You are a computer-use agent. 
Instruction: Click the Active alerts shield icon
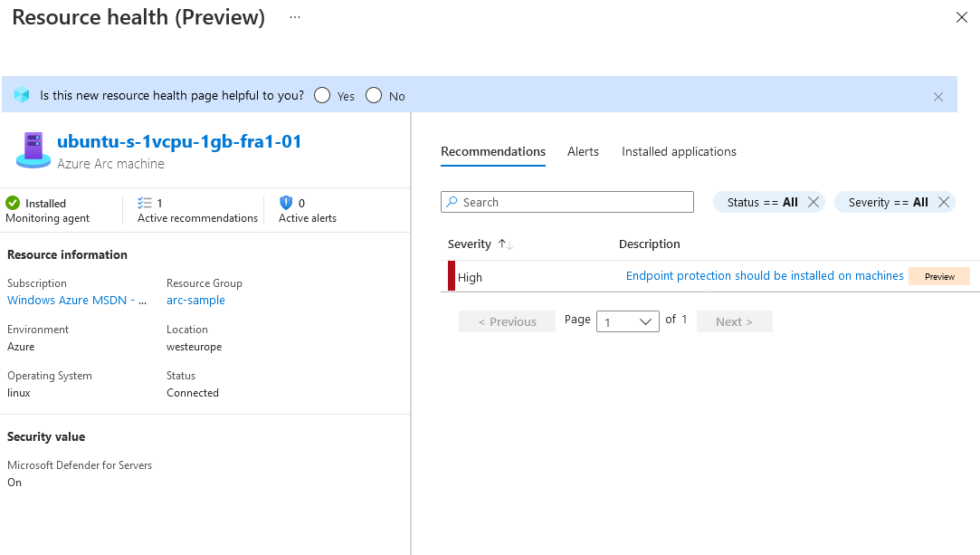tap(286, 203)
